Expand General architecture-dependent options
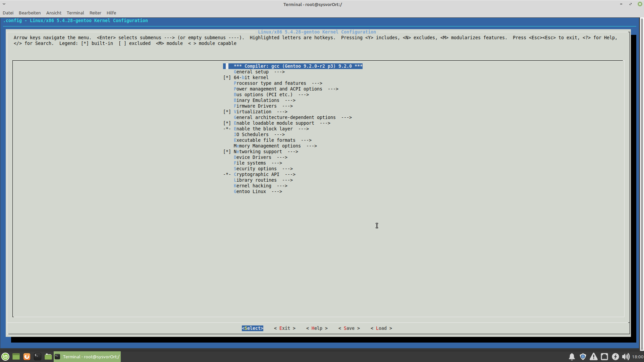Image resolution: width=644 pixels, height=362 pixels. [x=292, y=117]
